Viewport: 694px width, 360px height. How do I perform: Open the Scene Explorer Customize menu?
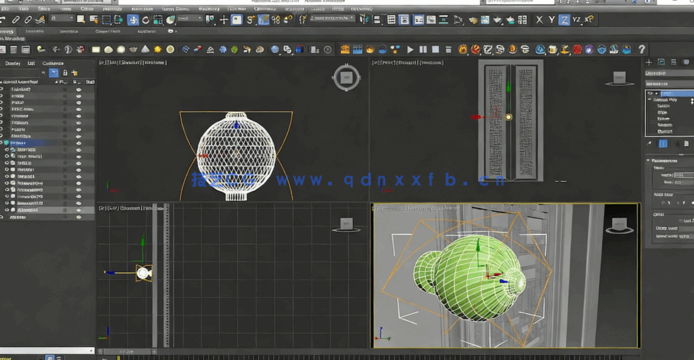[53, 63]
